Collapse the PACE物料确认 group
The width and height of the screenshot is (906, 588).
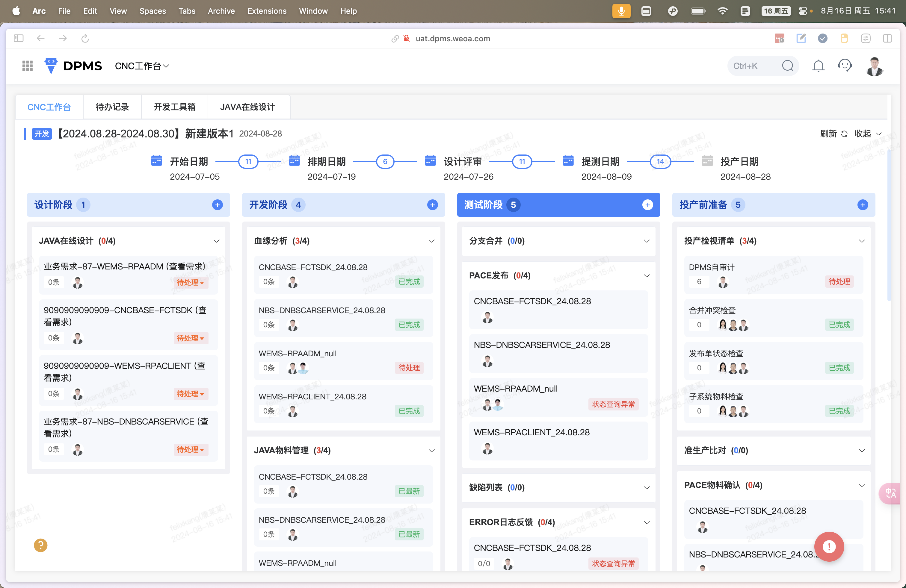click(x=862, y=485)
